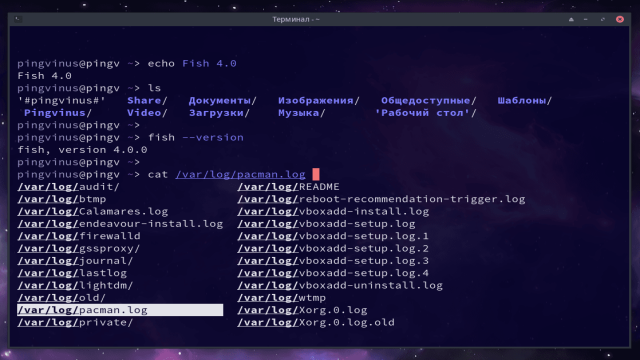Image resolution: width=640 pixels, height=360 pixels.
Task: Select completion /var/log/lastlog
Action: pos(72,273)
